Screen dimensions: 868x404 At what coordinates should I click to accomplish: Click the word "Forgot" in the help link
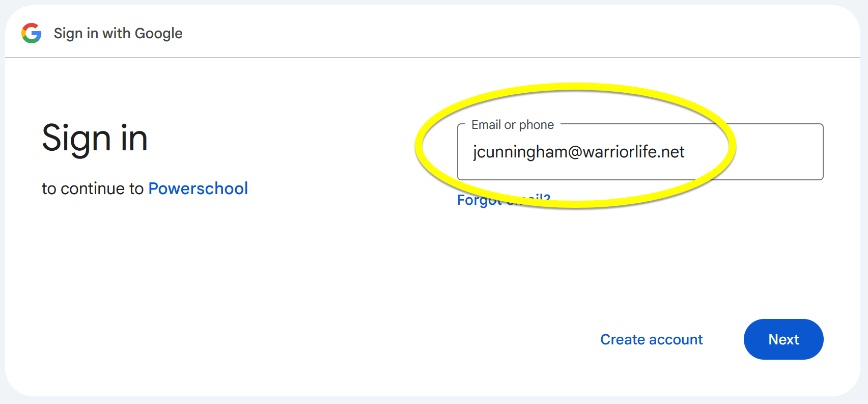[x=479, y=200]
